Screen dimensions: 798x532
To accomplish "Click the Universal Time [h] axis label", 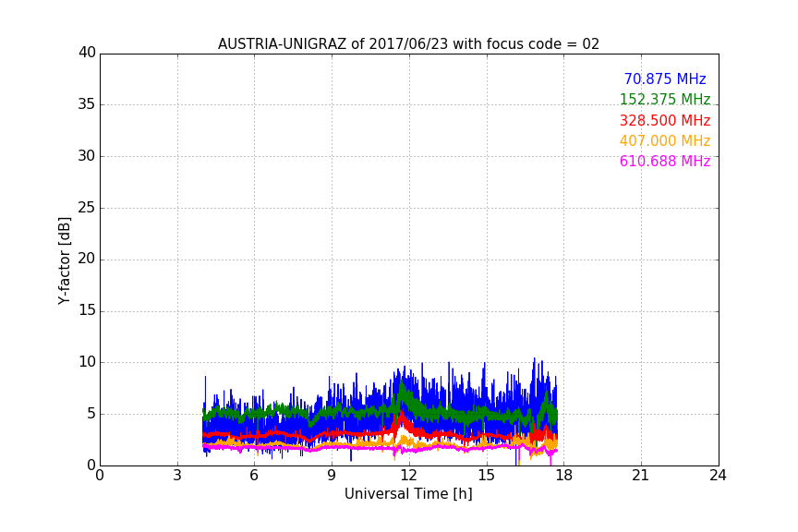I will click(x=408, y=494).
